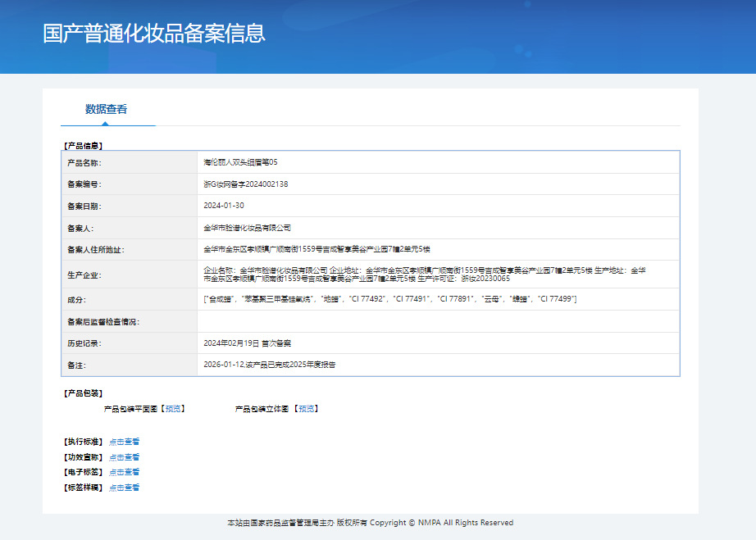Click the 历史记录 row label
The image size is (756, 540).
84,343
